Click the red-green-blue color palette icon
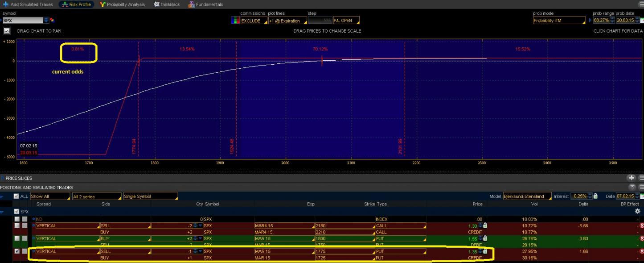The image size is (644, 263). pos(235,21)
